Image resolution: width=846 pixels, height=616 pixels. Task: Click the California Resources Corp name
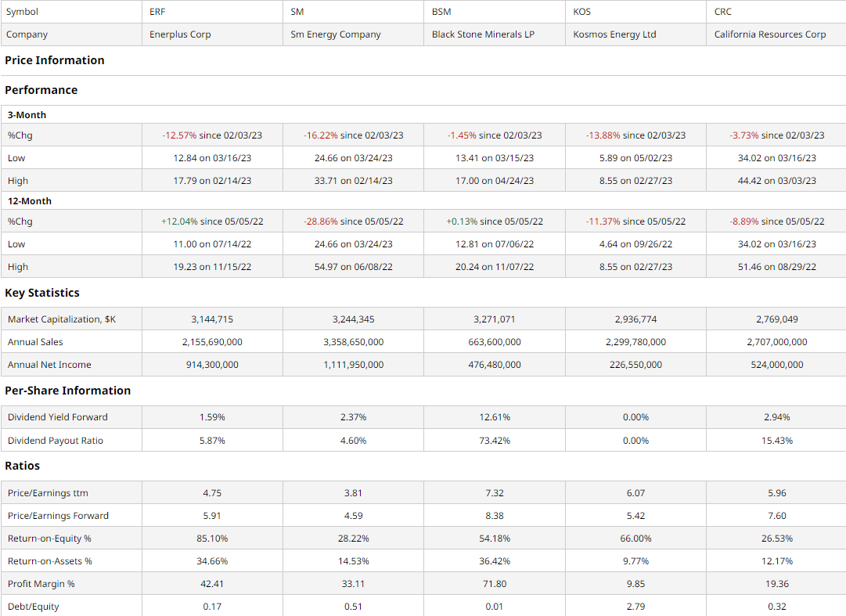tap(770, 34)
